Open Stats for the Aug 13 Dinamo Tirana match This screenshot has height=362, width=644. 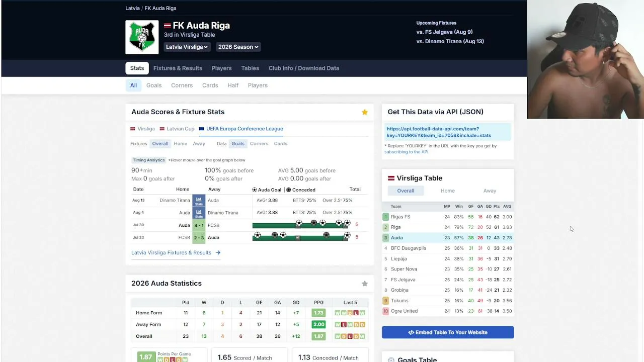pyautogui.click(x=199, y=201)
